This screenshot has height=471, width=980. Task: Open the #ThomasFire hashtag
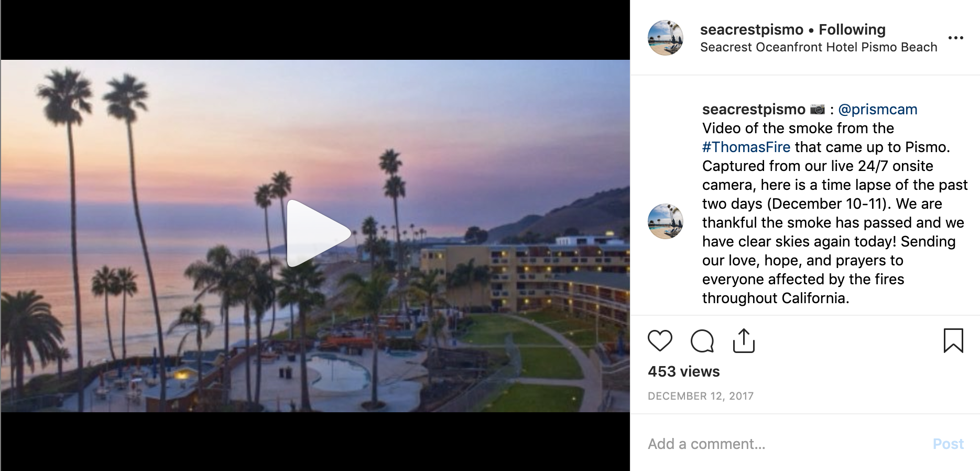pos(746,147)
